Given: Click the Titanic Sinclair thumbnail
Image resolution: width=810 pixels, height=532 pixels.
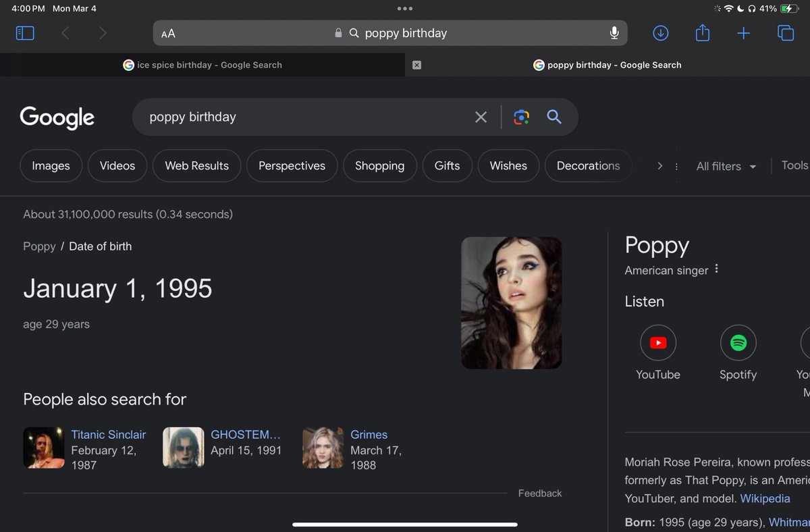Looking at the screenshot, I should coord(44,448).
